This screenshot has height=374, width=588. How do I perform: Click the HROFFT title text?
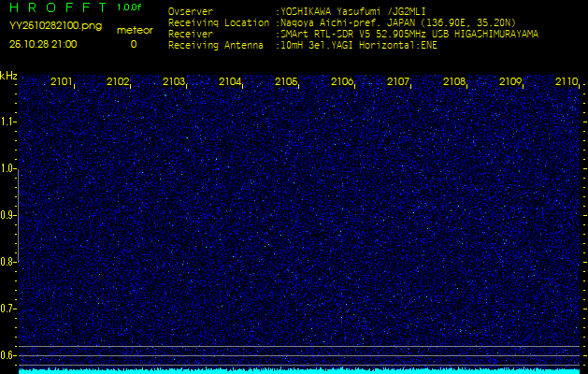[56, 7]
